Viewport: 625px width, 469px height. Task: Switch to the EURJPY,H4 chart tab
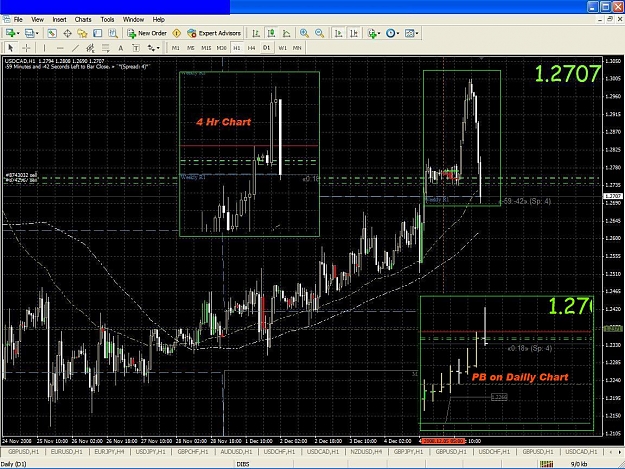[109, 452]
